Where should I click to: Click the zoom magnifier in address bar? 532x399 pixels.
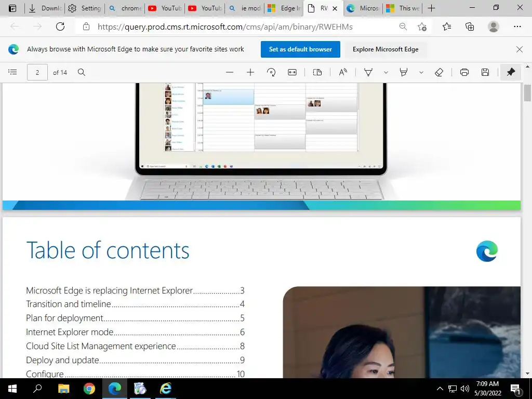click(403, 26)
